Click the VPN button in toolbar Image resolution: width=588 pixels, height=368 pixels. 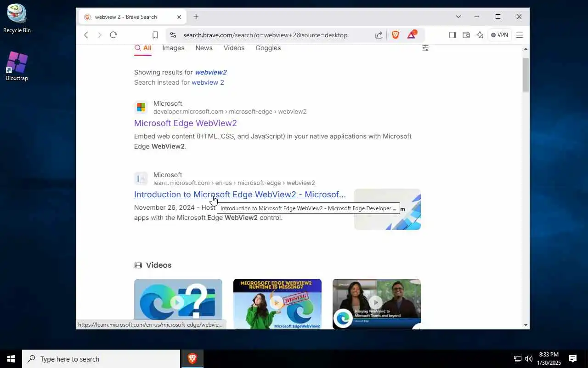(x=499, y=35)
